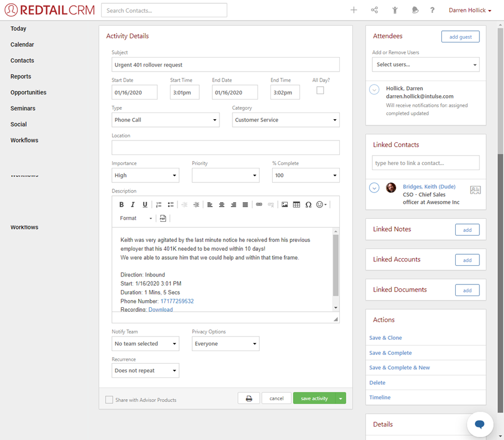Align description text to the right
The height and width of the screenshot is (440, 504).
234,205
